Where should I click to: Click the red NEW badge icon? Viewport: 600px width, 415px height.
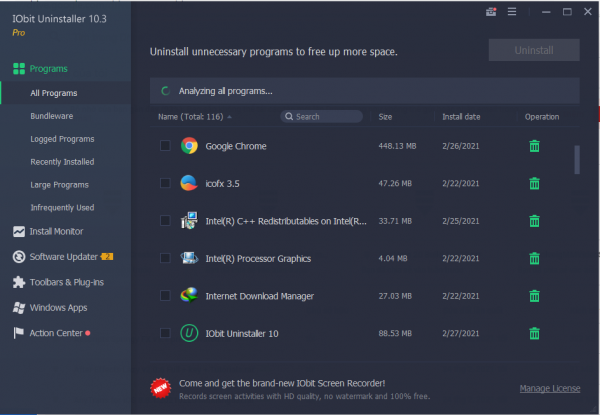[x=160, y=388]
